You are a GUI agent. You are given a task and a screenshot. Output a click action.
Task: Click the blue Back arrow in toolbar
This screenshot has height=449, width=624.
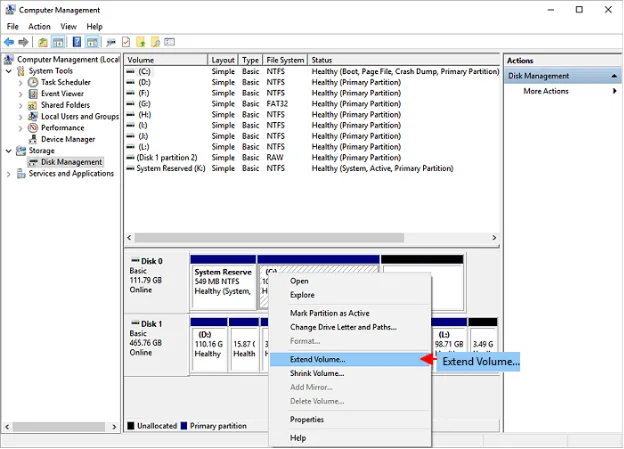click(x=9, y=42)
